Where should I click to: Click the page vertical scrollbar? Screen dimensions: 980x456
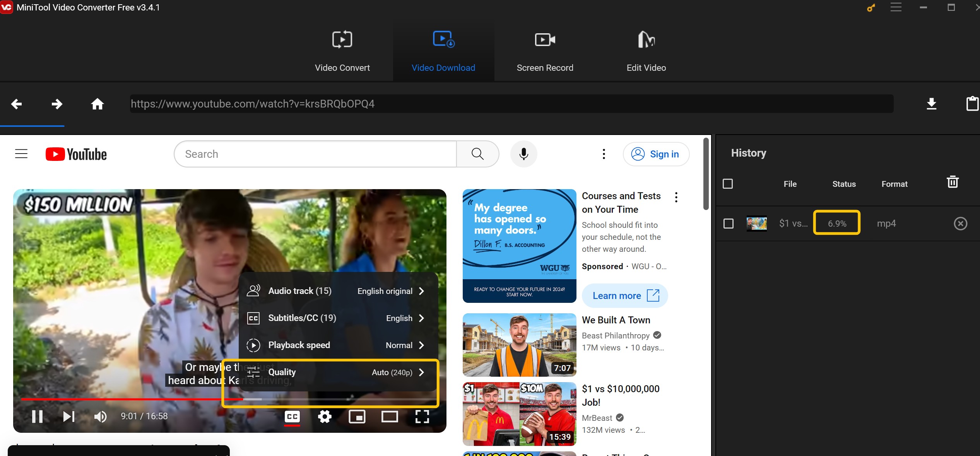[706, 174]
